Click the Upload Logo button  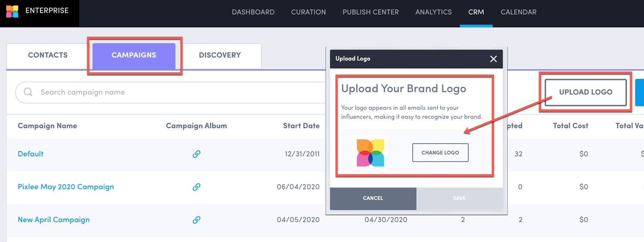point(585,92)
